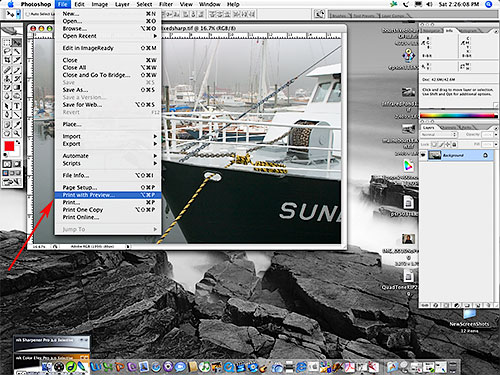The width and height of the screenshot is (500, 375).
Task: Click the new layer icon in Layers panel
Action: click(477, 305)
